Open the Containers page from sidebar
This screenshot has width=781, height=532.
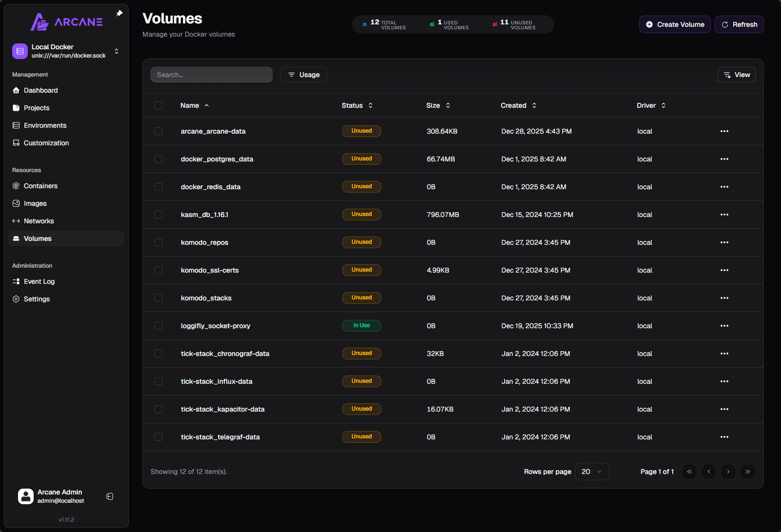pyautogui.click(x=40, y=186)
